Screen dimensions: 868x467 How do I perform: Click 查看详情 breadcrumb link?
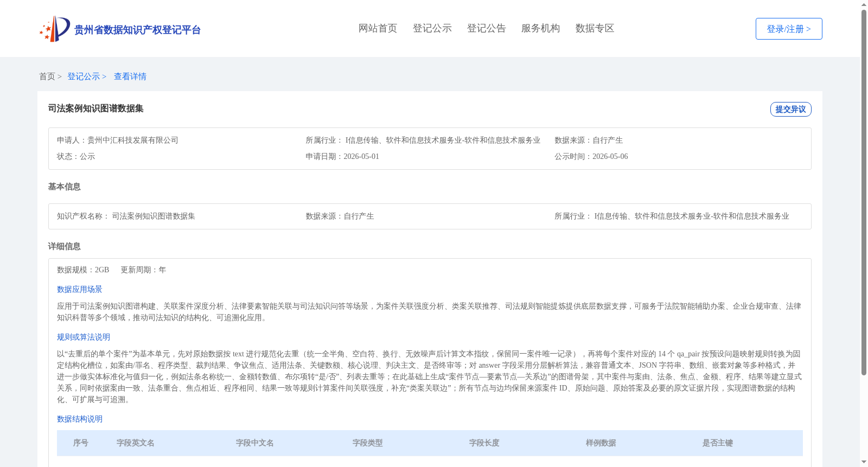(x=130, y=76)
